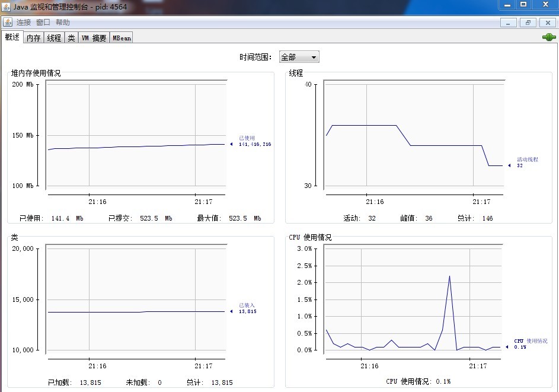Open the 连接 menu

pos(24,23)
